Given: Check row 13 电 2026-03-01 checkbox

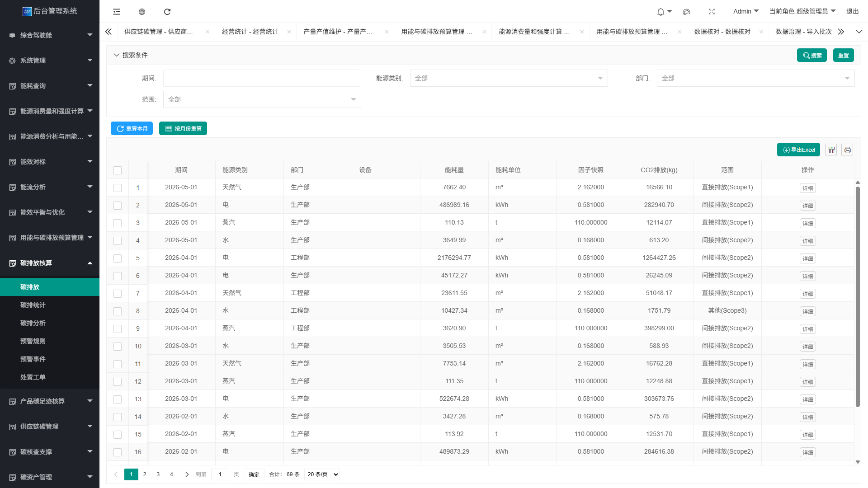Looking at the screenshot, I should tap(118, 399).
